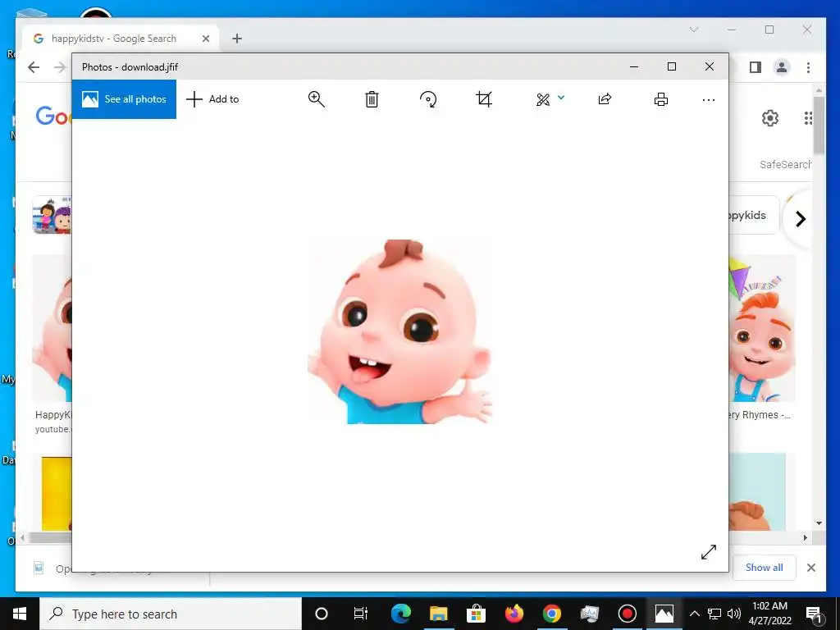Switch to Chrome on taskbar
The width and height of the screenshot is (840, 630).
(x=551, y=614)
